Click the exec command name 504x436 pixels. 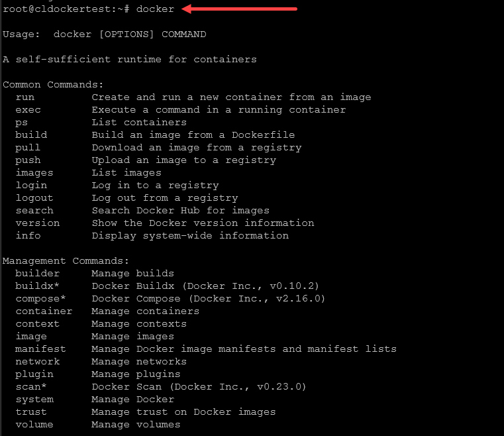pyautogui.click(x=28, y=109)
